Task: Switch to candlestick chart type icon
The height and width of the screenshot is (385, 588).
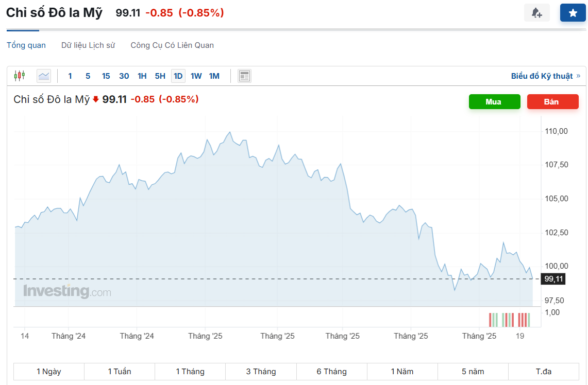Action: (20, 76)
